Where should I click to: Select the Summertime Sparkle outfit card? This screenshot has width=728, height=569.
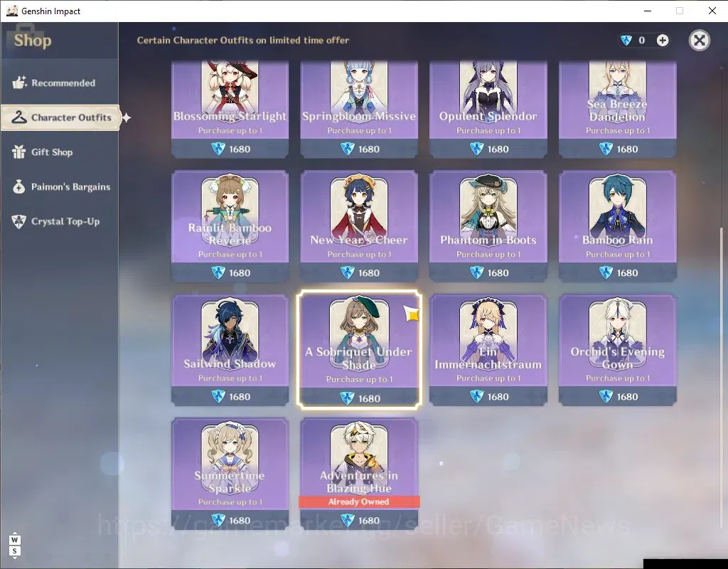point(230,474)
